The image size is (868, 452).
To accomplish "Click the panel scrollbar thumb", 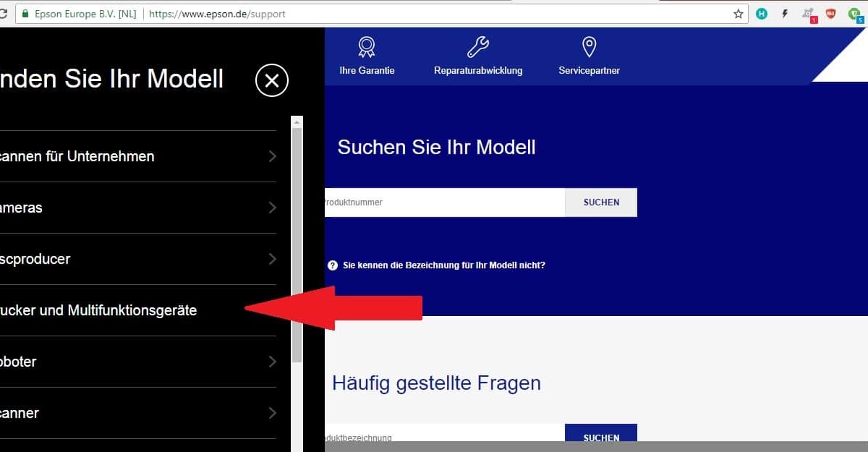I will (x=297, y=246).
